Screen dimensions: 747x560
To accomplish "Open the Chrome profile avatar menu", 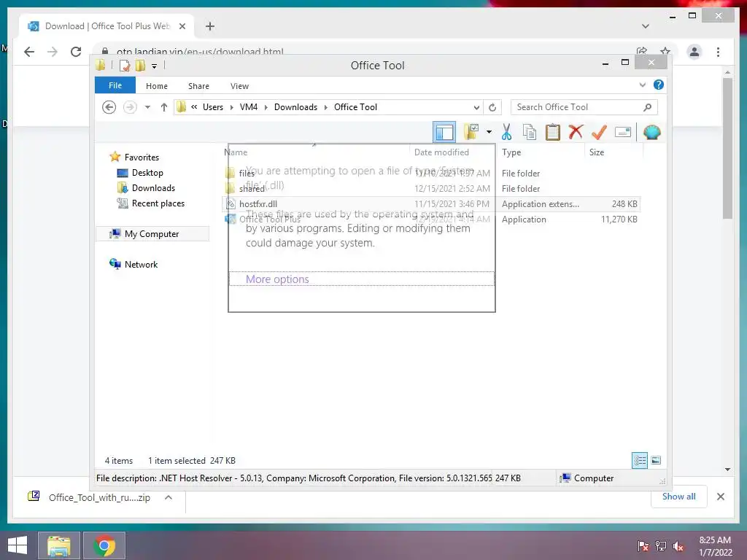I will [694, 52].
